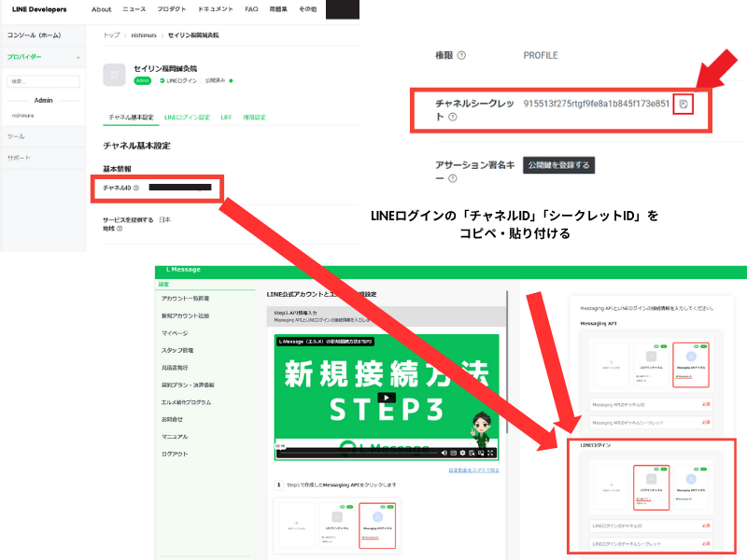
Task: Click the channel image placeholder icon
Action: (114, 75)
